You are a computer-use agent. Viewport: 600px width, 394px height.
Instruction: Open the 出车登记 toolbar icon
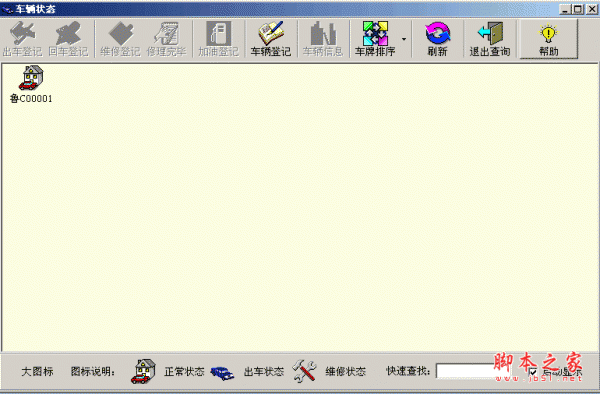(23, 39)
